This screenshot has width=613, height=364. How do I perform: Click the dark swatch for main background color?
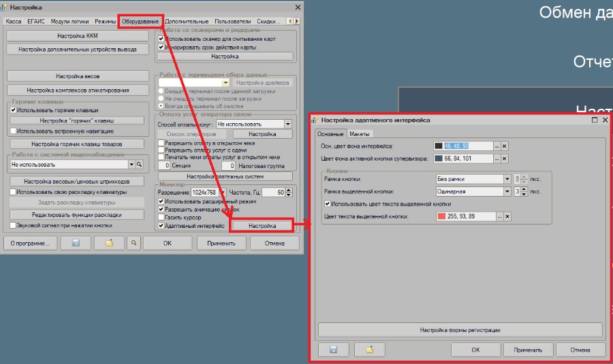click(439, 146)
